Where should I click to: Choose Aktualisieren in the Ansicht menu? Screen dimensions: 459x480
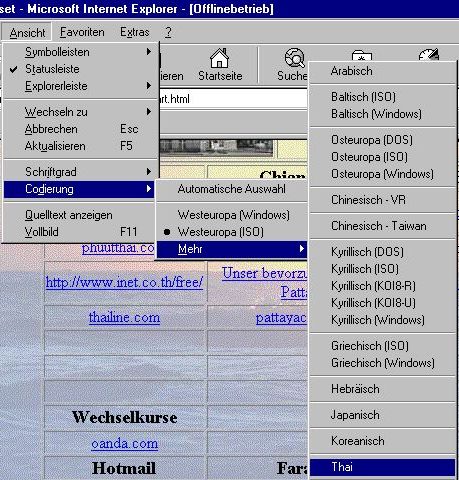click(80, 146)
